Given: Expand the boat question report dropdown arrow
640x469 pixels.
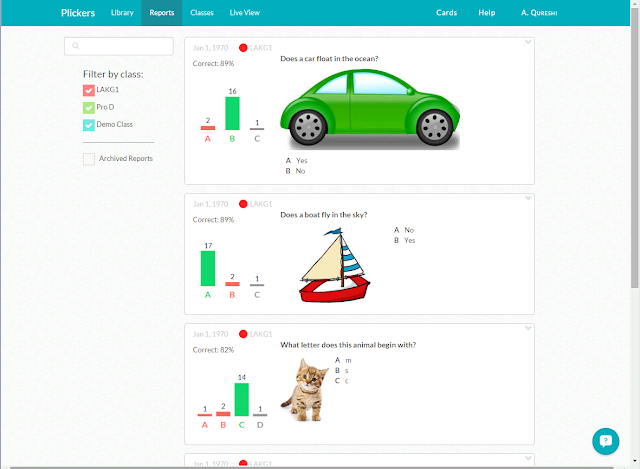Looking at the screenshot, I should (x=528, y=198).
